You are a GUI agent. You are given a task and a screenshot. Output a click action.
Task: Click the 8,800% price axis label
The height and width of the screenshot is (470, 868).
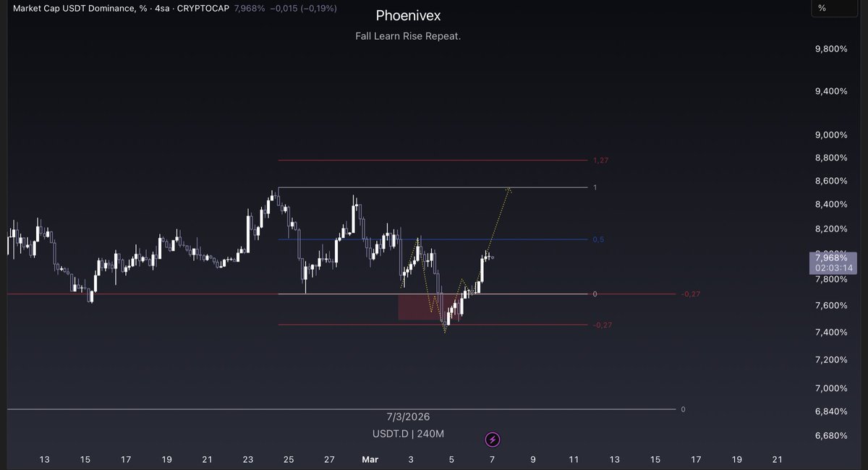point(830,158)
